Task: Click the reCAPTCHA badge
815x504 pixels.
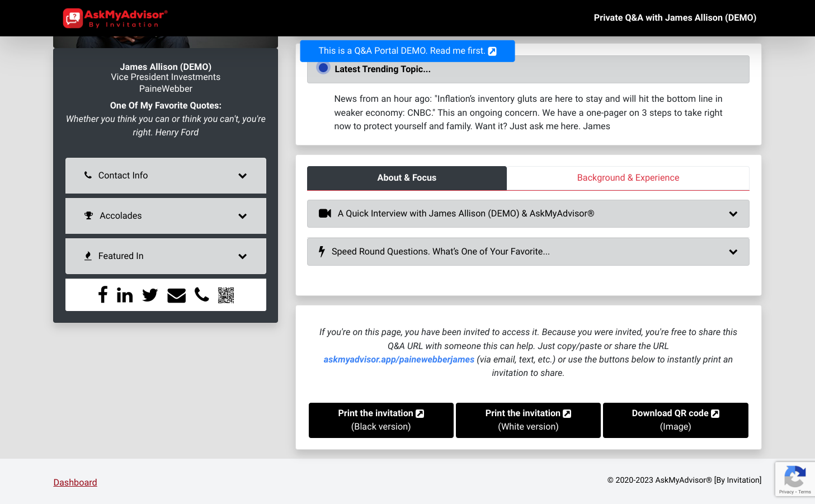Action: [795, 479]
